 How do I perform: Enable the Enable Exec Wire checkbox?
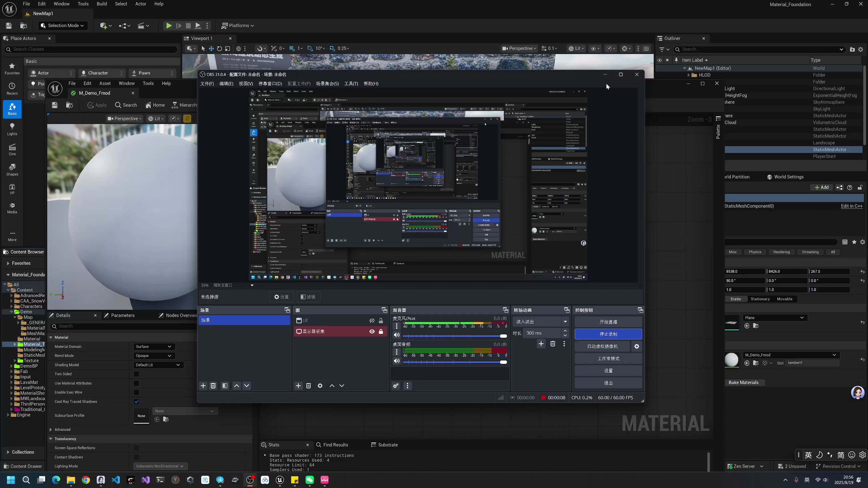(x=136, y=392)
